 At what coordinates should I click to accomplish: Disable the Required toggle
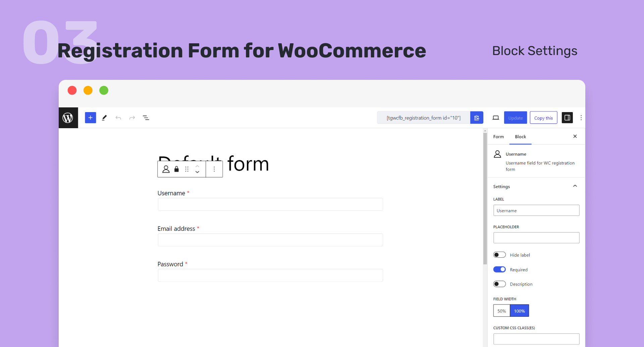[x=499, y=269]
